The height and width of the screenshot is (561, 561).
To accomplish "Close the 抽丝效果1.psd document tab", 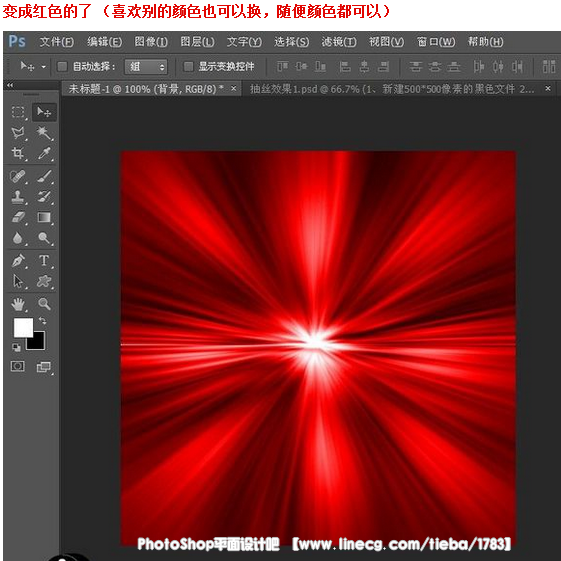I will pos(548,88).
